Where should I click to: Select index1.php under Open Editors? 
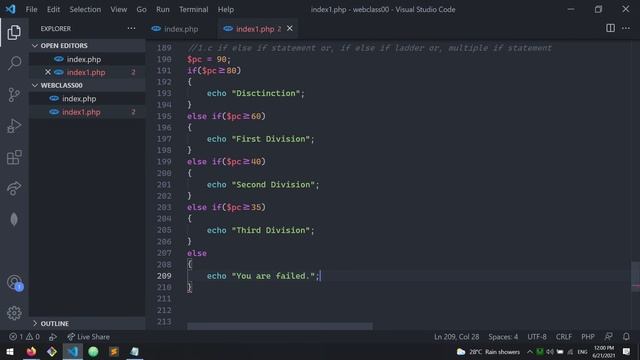pyautogui.click(x=86, y=72)
